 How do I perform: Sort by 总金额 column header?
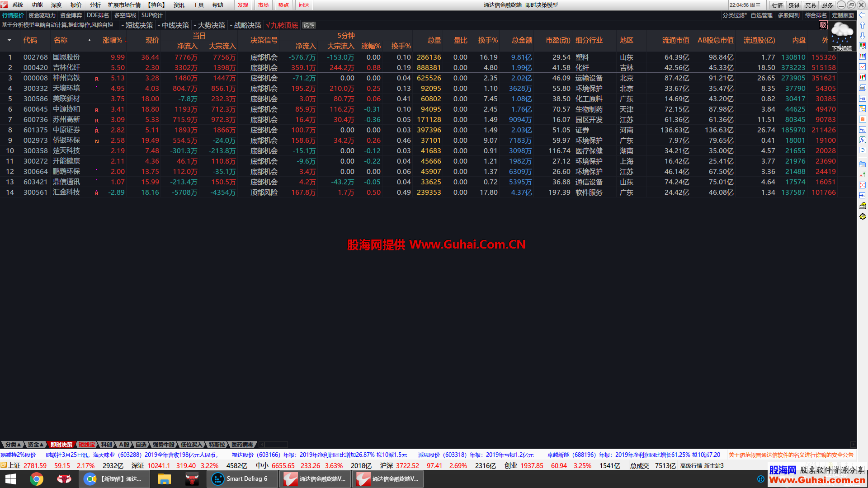pos(522,40)
